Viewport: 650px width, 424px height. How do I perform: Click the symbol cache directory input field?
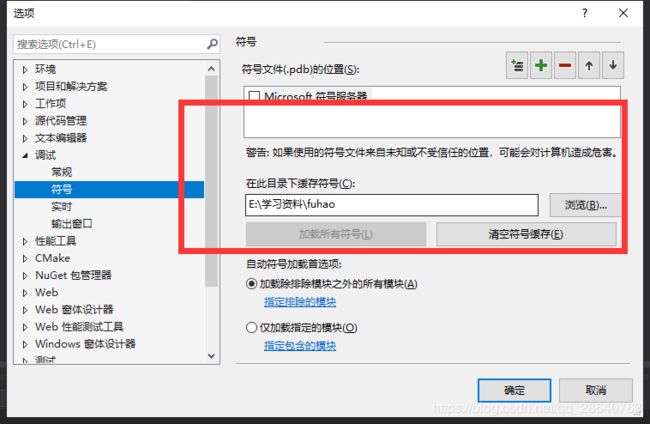tap(391, 205)
